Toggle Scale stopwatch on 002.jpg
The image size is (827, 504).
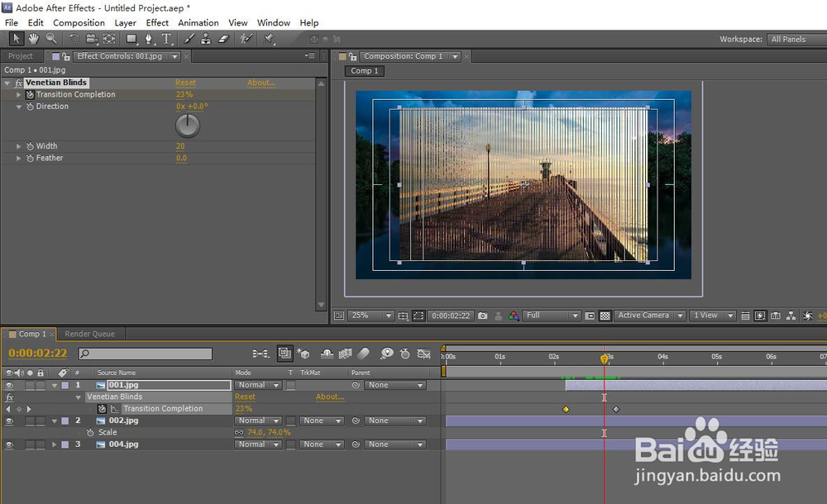[x=90, y=432]
